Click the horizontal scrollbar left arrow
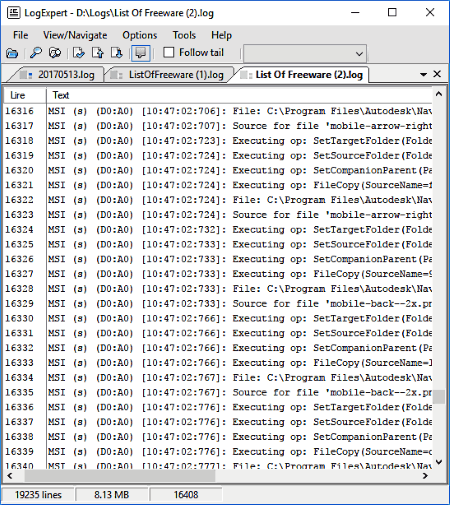450x505 pixels. [x=10, y=476]
